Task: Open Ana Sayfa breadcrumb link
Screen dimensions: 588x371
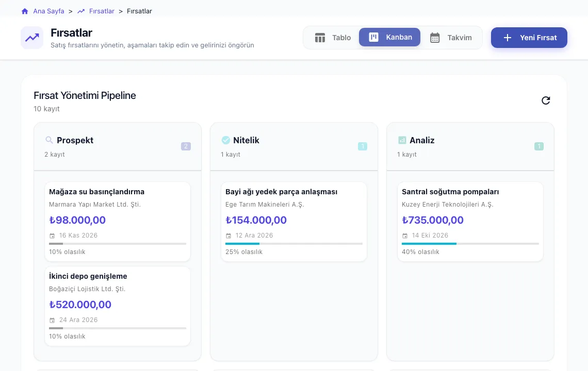Action: (x=49, y=11)
